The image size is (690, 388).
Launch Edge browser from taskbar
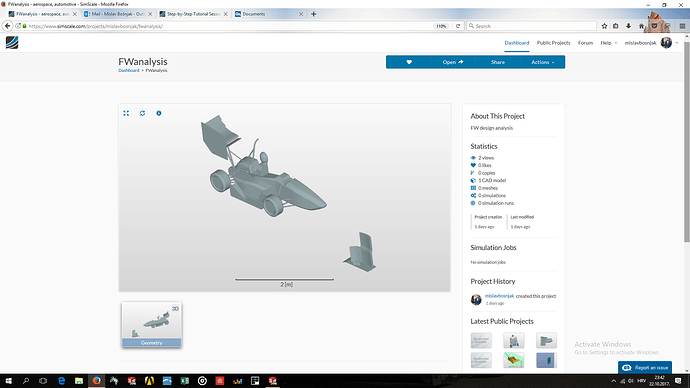point(61,381)
